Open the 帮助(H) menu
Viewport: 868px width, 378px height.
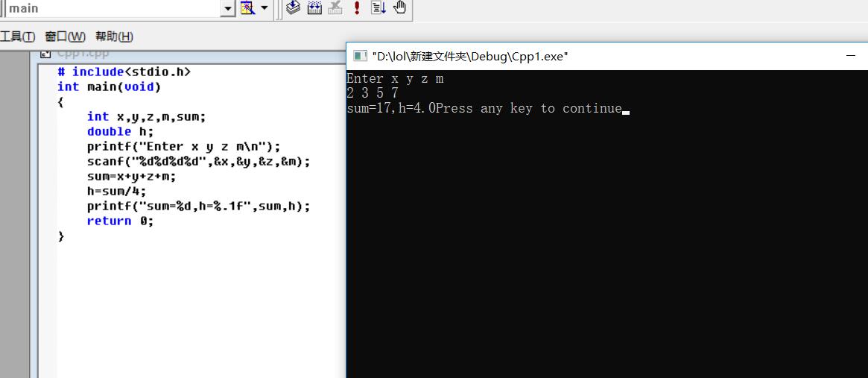(115, 37)
